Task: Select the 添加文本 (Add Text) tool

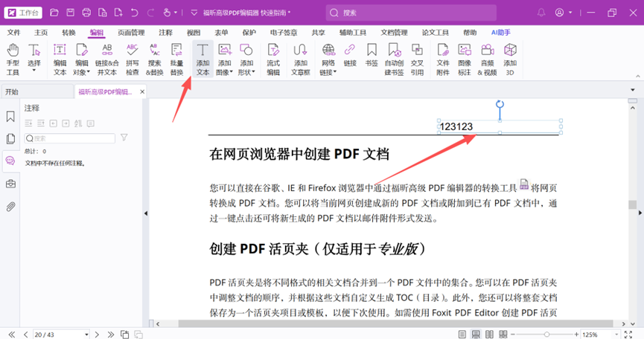Action: click(x=203, y=59)
